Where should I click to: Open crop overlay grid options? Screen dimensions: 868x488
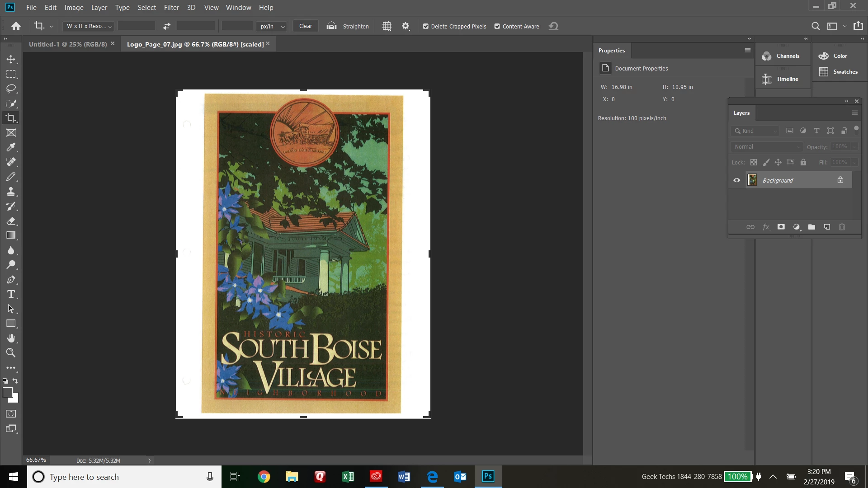387,26
